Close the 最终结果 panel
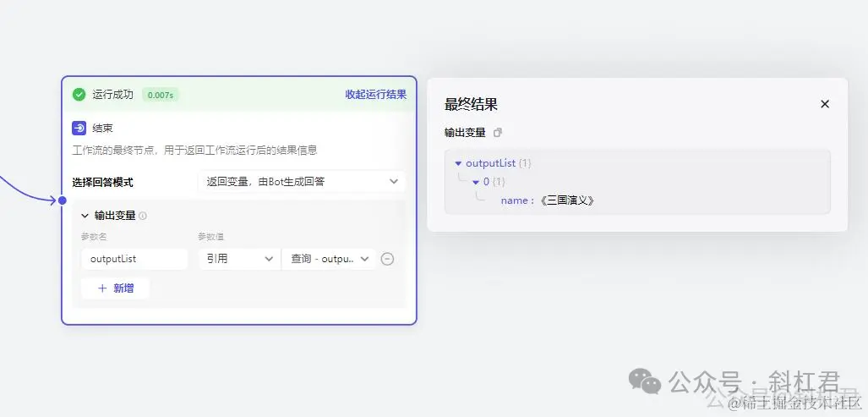This screenshot has height=417, width=868. (x=825, y=104)
